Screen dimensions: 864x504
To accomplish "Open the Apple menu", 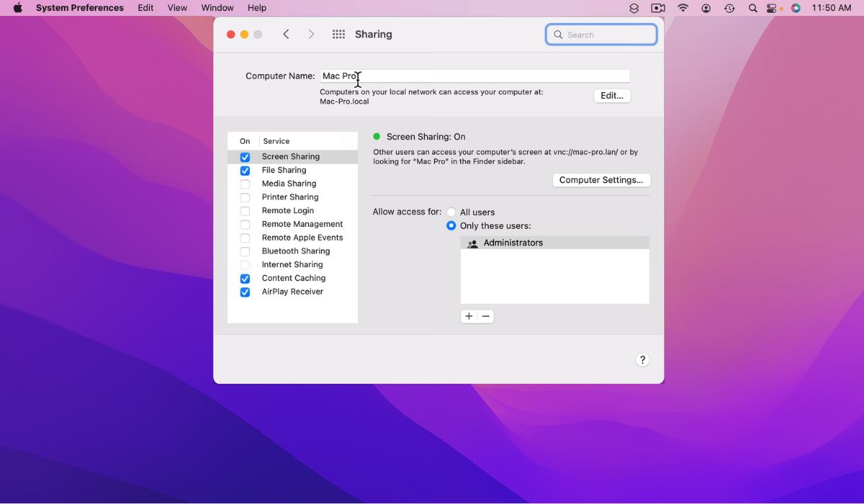I will click(x=17, y=8).
